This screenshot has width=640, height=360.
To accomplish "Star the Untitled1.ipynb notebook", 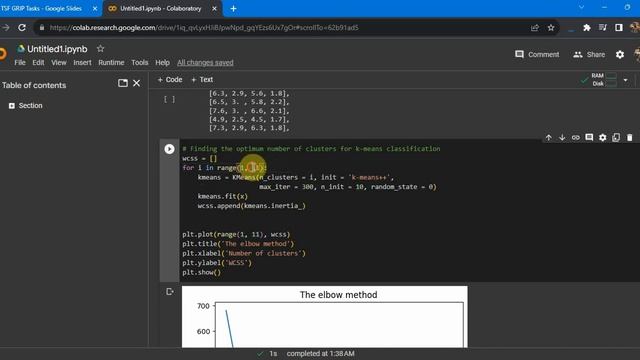I will point(100,49).
